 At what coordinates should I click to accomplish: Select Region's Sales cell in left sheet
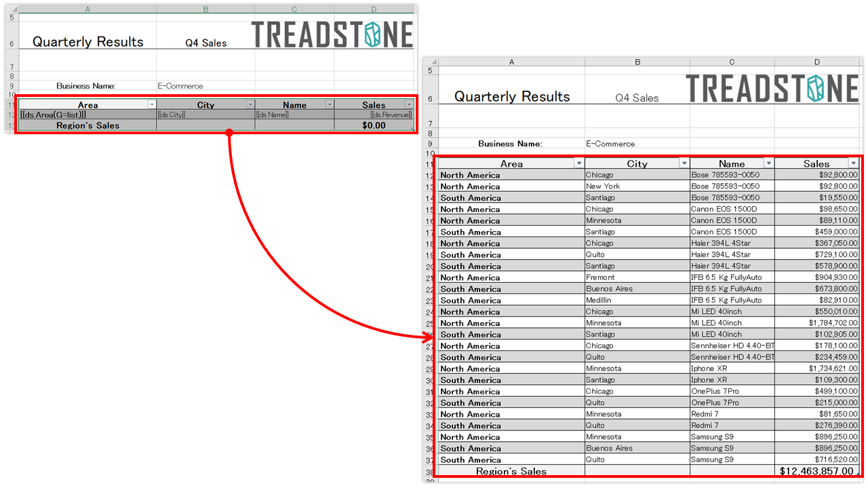tap(87, 125)
